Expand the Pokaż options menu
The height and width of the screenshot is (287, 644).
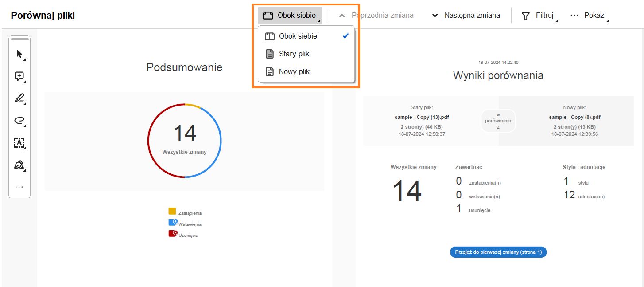pyautogui.click(x=588, y=16)
